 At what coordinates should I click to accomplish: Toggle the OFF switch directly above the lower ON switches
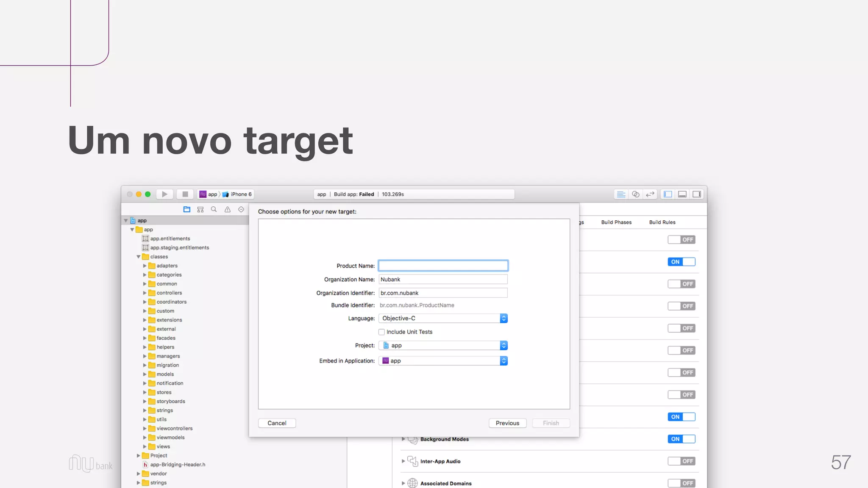point(682,395)
